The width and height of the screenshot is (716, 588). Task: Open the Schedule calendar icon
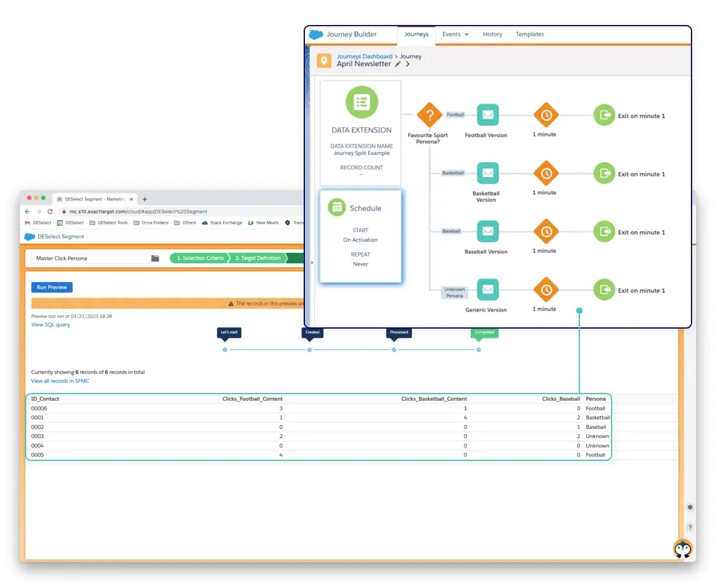point(337,208)
